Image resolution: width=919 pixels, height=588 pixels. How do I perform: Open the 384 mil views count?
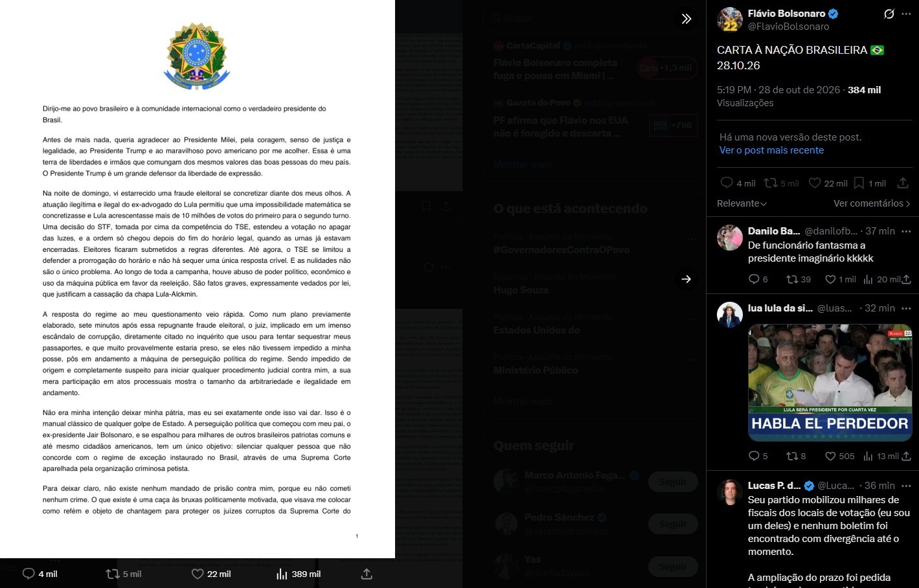click(864, 90)
